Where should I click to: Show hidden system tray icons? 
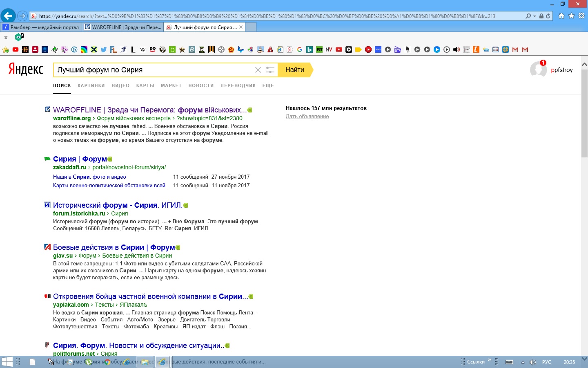(523, 362)
